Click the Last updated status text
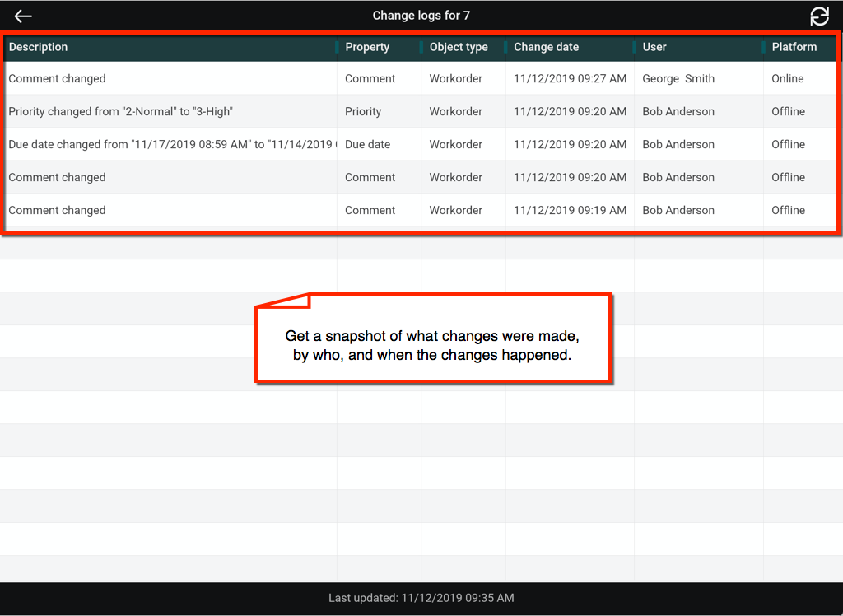 pyautogui.click(x=421, y=598)
